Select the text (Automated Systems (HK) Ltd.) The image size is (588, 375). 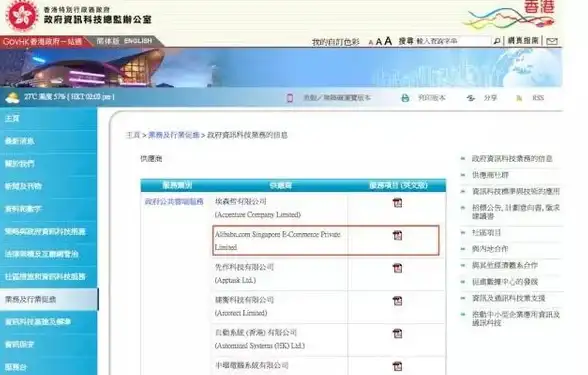pyautogui.click(x=260, y=346)
